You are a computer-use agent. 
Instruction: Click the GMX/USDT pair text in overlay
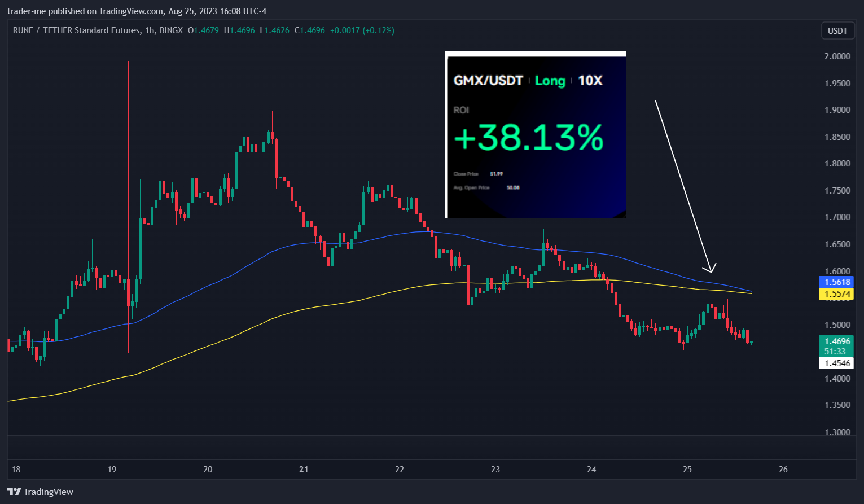point(489,81)
